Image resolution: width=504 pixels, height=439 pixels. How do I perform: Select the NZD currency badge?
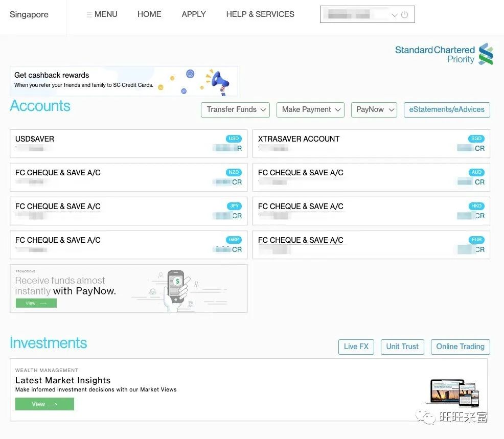coord(234,172)
